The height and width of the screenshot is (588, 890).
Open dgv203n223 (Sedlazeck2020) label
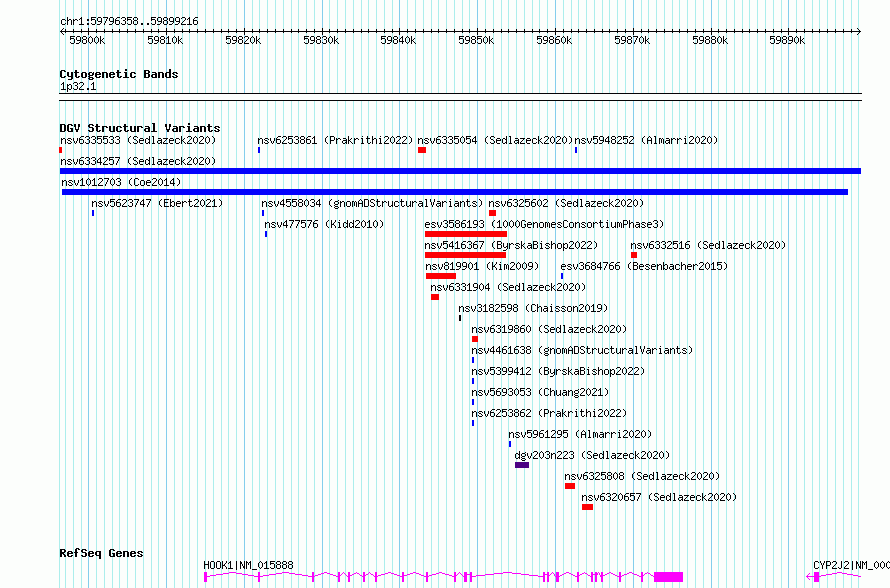click(x=592, y=455)
